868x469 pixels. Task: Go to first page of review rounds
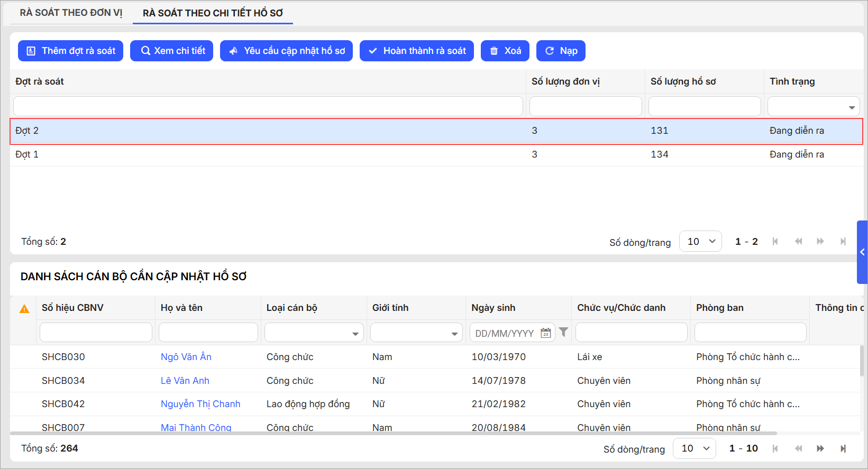(x=775, y=242)
